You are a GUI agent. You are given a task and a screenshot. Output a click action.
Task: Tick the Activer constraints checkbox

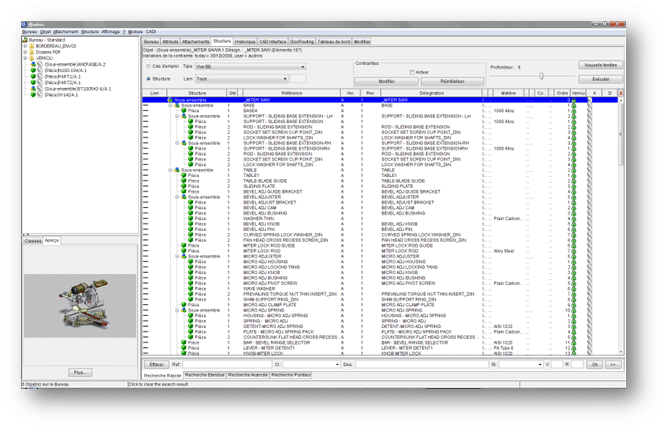click(412, 72)
